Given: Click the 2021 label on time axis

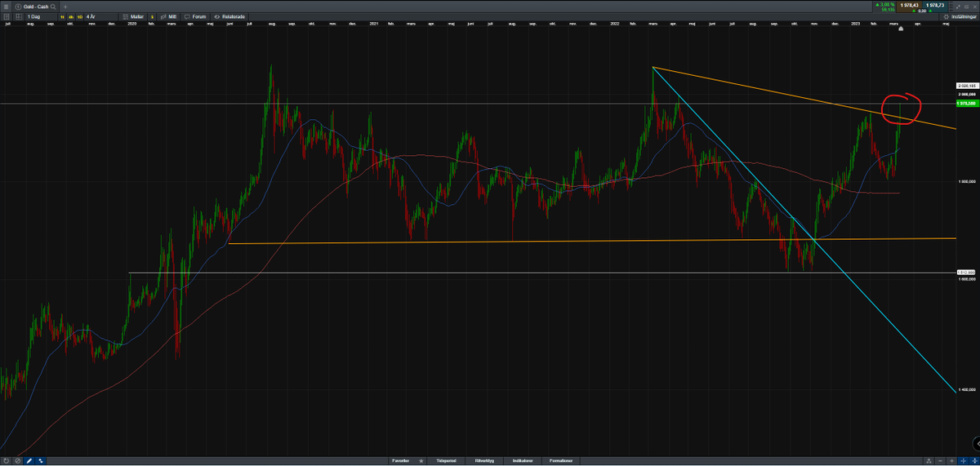Looking at the screenshot, I should 374,24.
